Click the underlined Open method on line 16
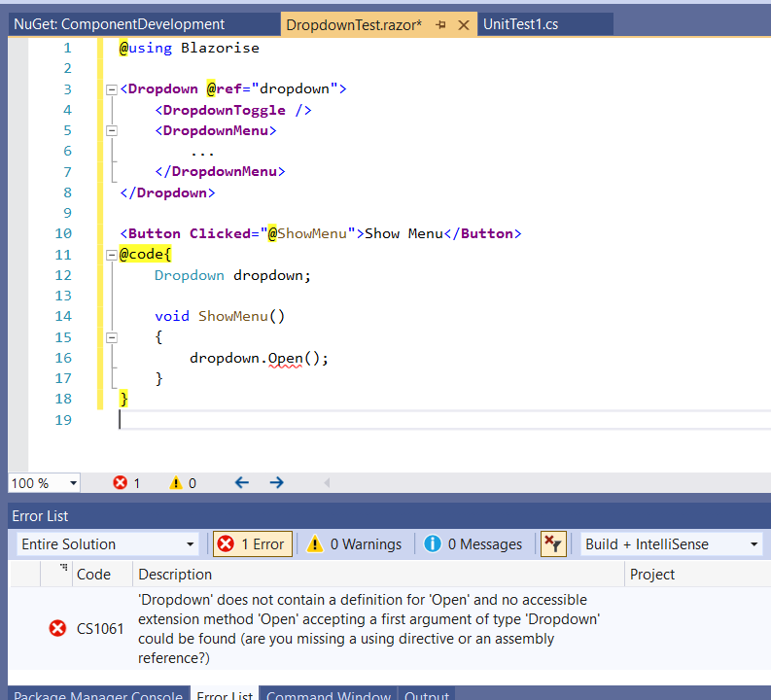 [x=285, y=359]
